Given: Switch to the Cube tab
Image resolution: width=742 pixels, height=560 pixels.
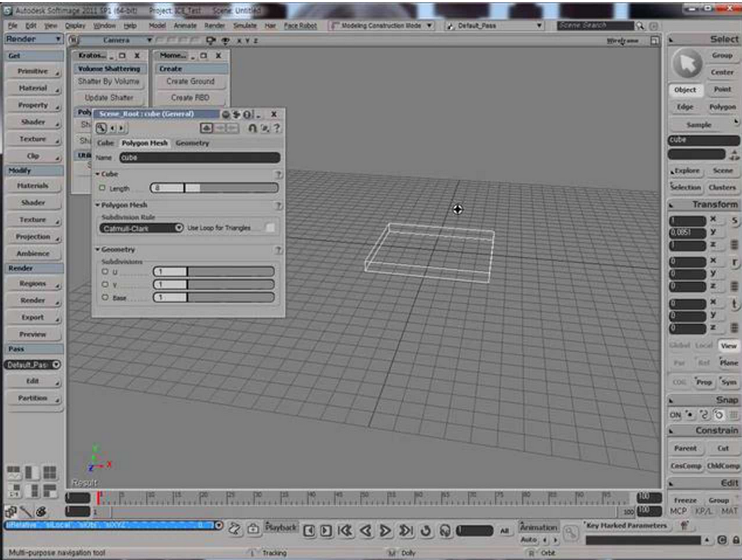Looking at the screenshot, I should (x=105, y=143).
